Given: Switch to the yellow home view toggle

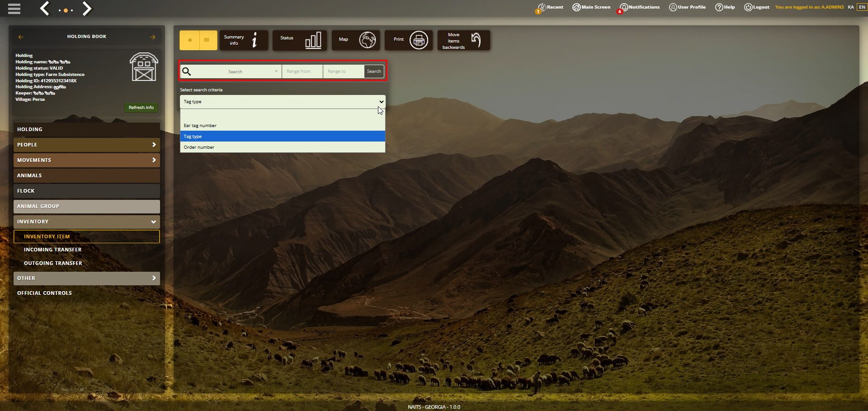Looking at the screenshot, I should click(190, 40).
